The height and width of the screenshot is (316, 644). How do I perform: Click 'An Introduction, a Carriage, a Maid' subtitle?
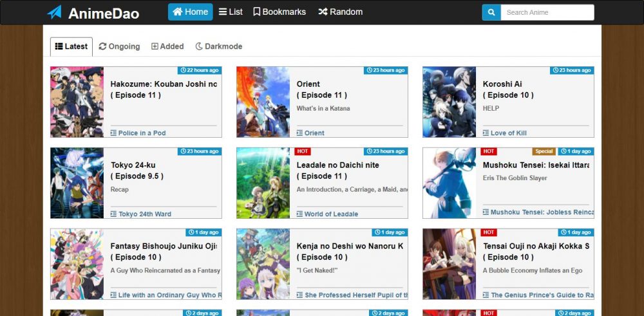pyautogui.click(x=352, y=190)
